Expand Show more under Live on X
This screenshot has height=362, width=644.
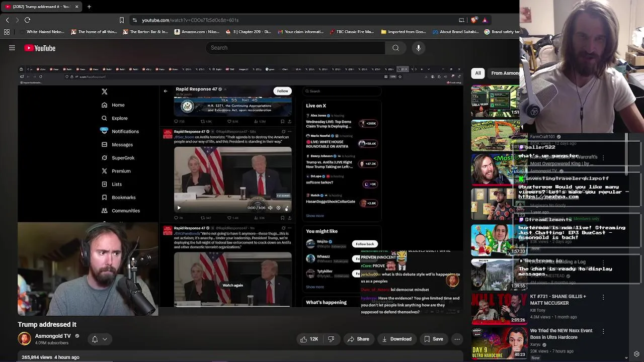(x=315, y=216)
